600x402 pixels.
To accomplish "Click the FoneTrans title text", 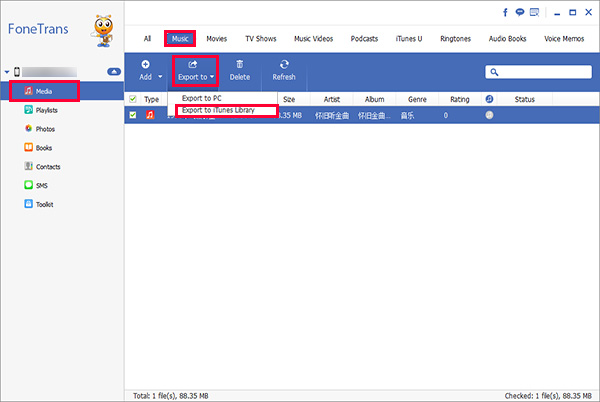I will 38,29.
